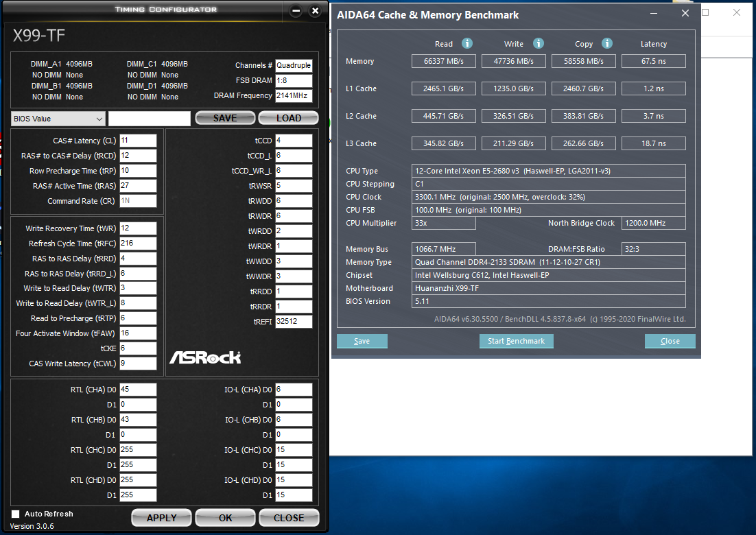Viewport: 756px width, 535px height.
Task: Click the Row Precharge Time (tRP) field
Action: [x=138, y=171]
